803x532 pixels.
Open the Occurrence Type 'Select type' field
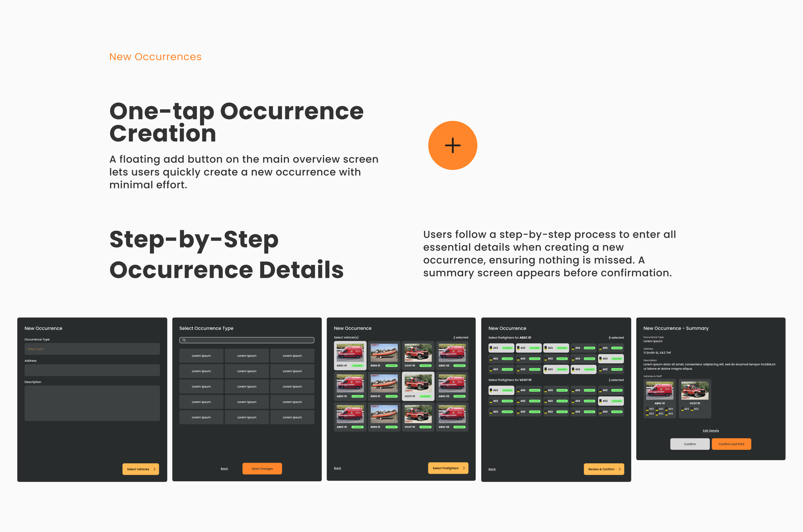(92, 349)
